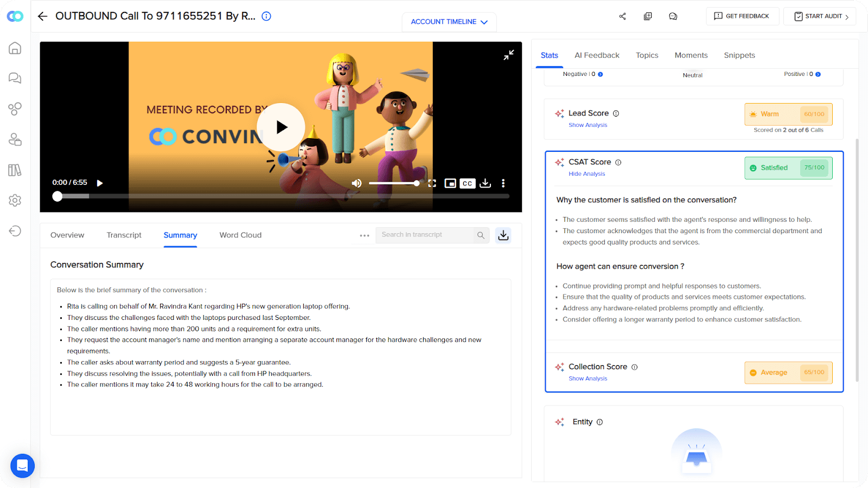Play the video with center play button
The height and width of the screenshot is (488, 868).
click(281, 127)
